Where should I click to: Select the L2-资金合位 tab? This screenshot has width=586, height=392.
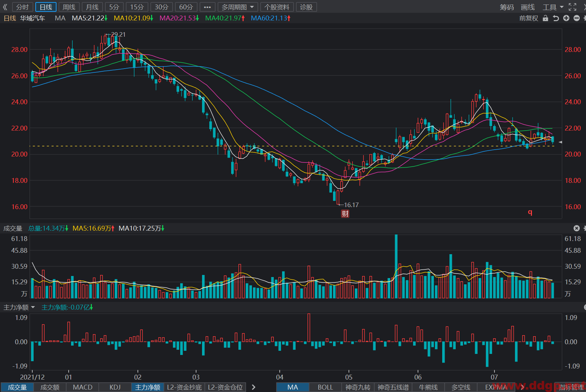pyautogui.click(x=225, y=387)
